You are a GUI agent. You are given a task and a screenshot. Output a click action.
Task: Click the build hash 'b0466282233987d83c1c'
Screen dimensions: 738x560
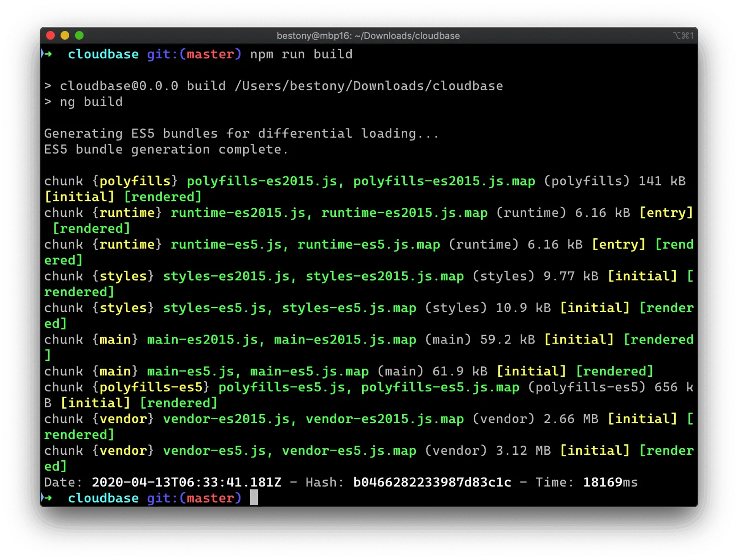[432, 483]
